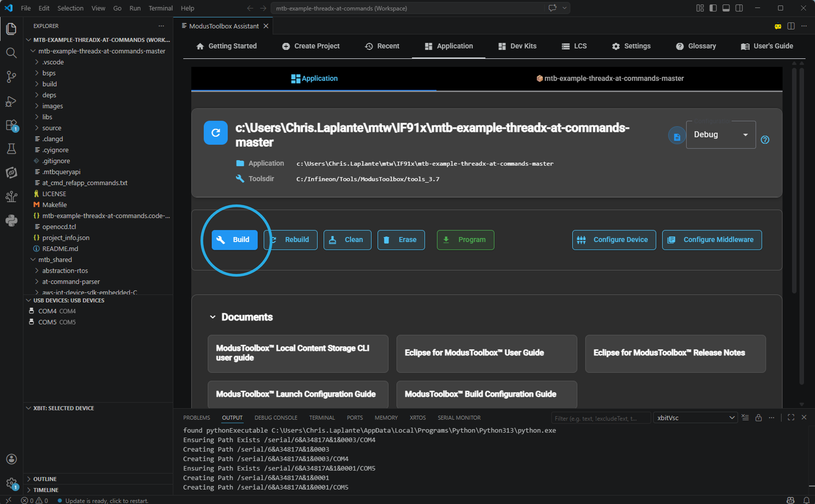Screen dimensions: 815x504
Task: Open the Terminal menu
Action: 160,8
